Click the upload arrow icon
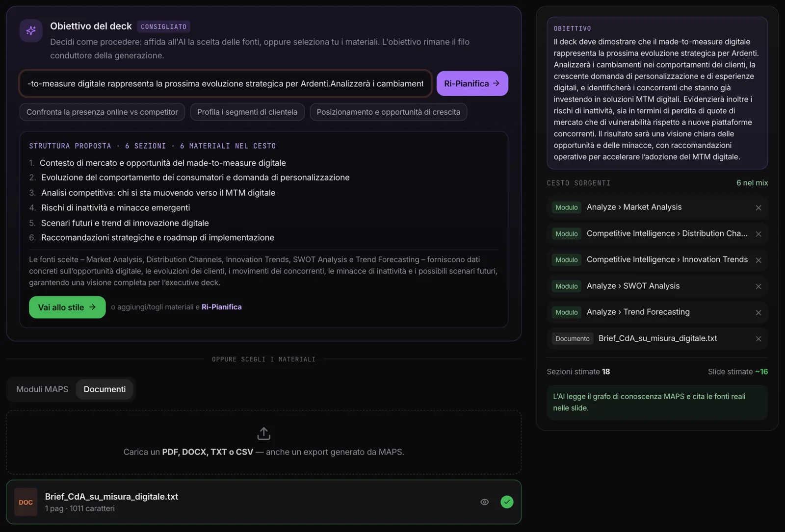Image resolution: width=785 pixels, height=532 pixels. coord(263,433)
